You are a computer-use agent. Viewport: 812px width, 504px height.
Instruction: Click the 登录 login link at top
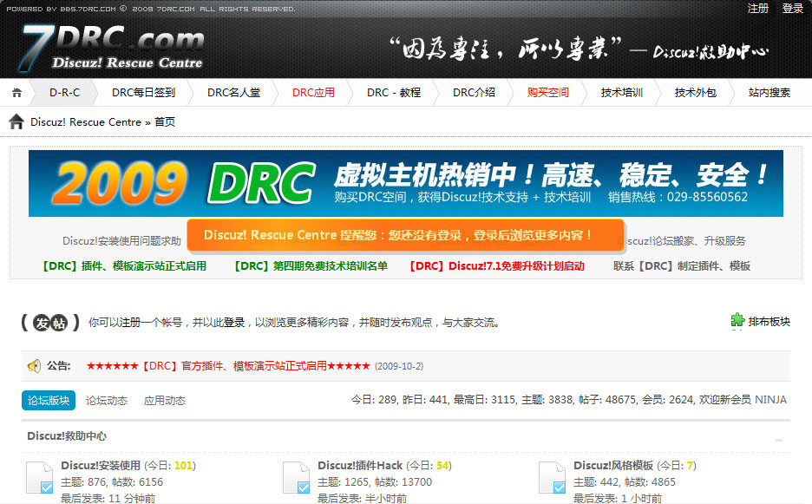[792, 9]
